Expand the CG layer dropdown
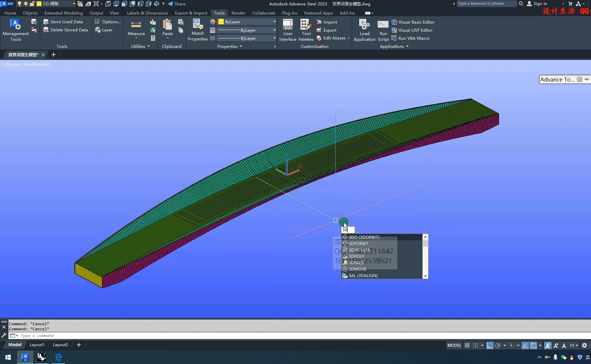Viewport: 591px width, 364px height. click(74, 4)
